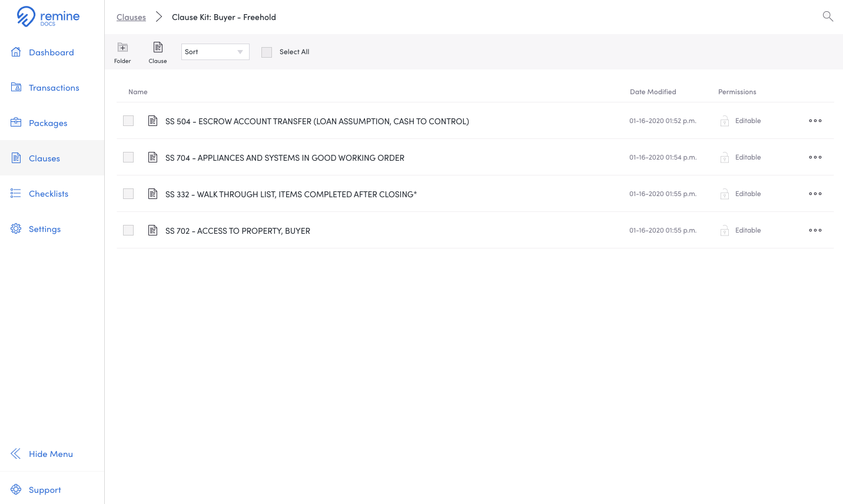Screen dimensions: 843x504
Task: Click lock icon on SS 704 row
Action: coord(725,158)
